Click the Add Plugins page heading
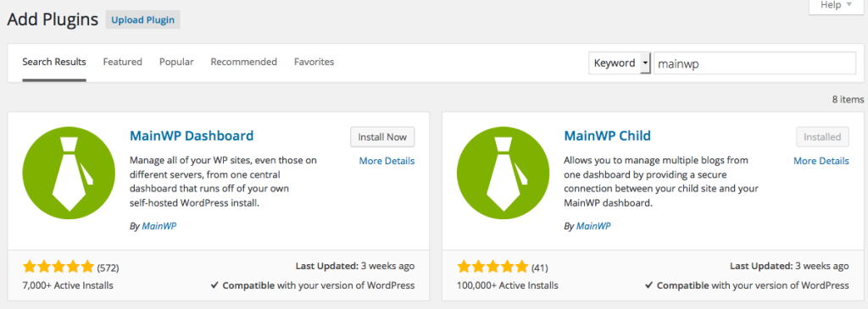Screen dimensions: 868x309 click(53, 20)
